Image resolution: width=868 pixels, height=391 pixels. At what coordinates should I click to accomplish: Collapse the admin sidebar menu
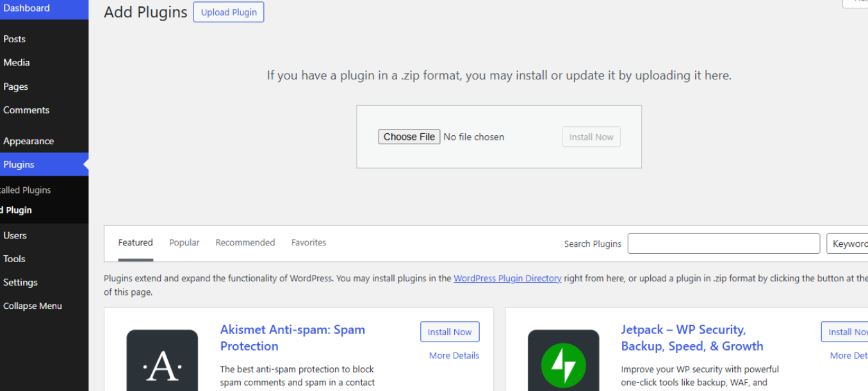click(33, 306)
